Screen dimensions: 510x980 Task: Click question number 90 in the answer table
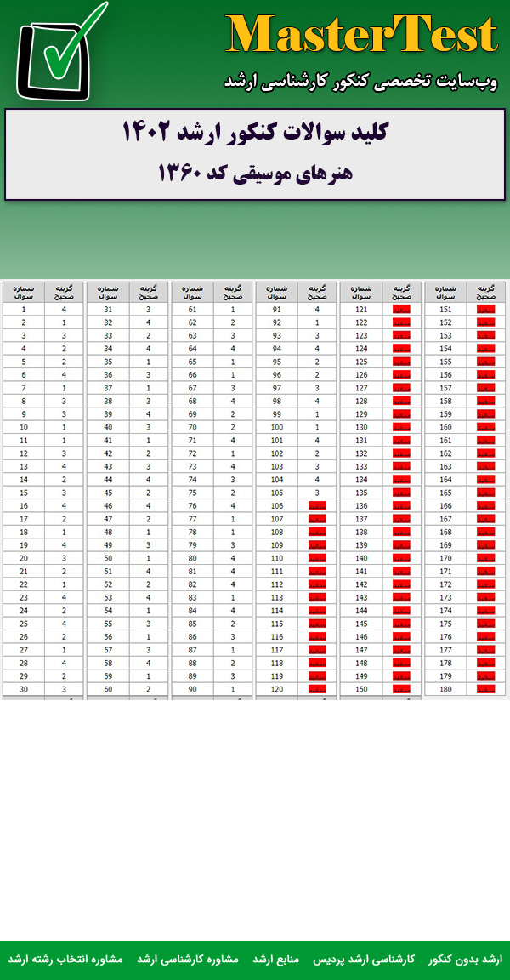click(192, 689)
